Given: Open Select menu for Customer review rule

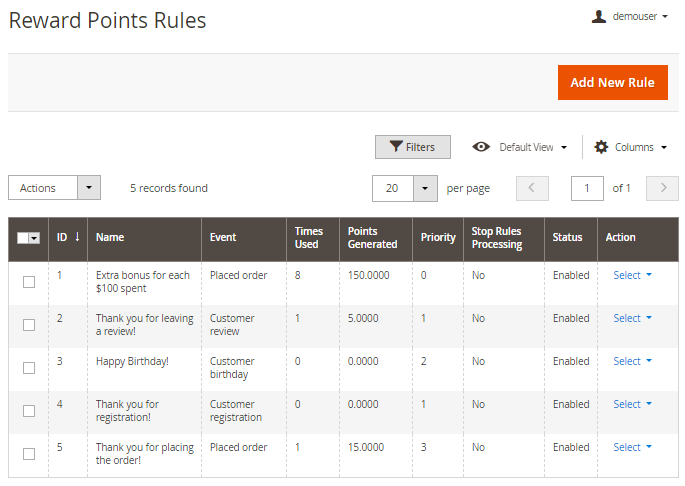Looking at the screenshot, I should click(632, 318).
